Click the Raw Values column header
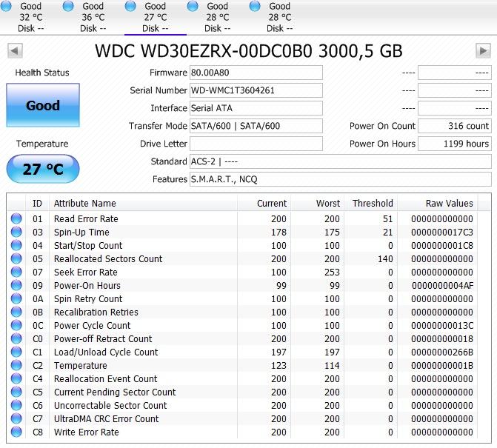This screenshot has width=497, height=448. tap(438, 204)
